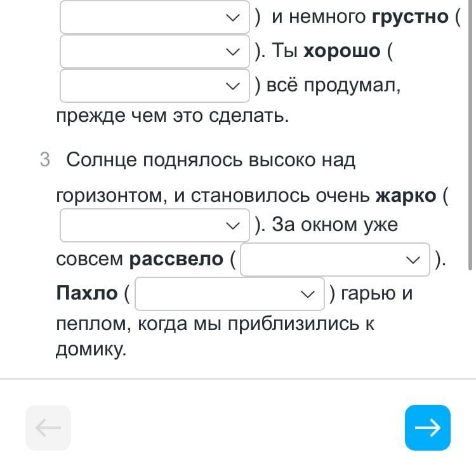Click the bold word "грустно"
The image size is (476, 476).
click(409, 17)
